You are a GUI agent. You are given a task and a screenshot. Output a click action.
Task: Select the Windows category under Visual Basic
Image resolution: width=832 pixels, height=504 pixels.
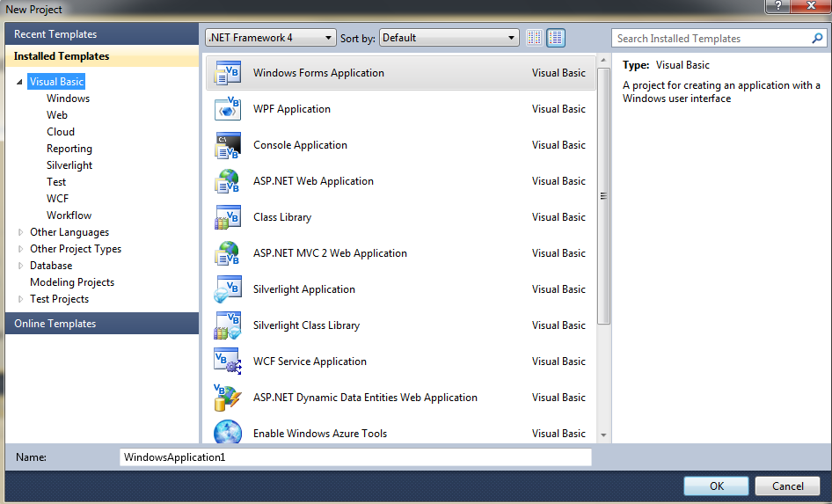(x=68, y=99)
